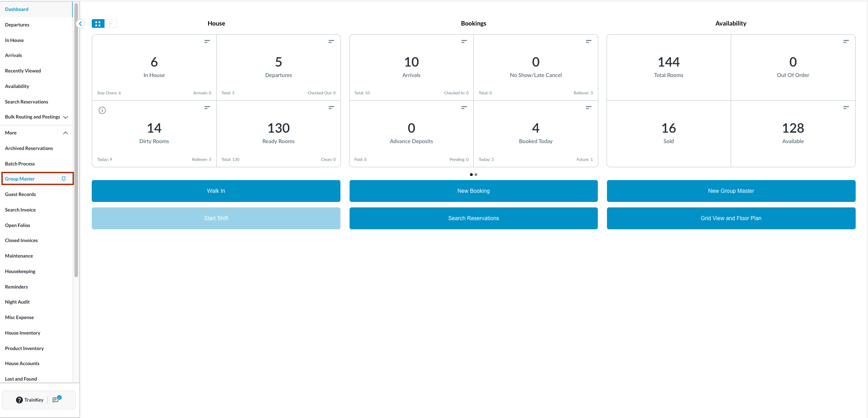The width and height of the screenshot is (868, 418).
Task: Open the Departures card menu icon
Action: [x=331, y=41]
